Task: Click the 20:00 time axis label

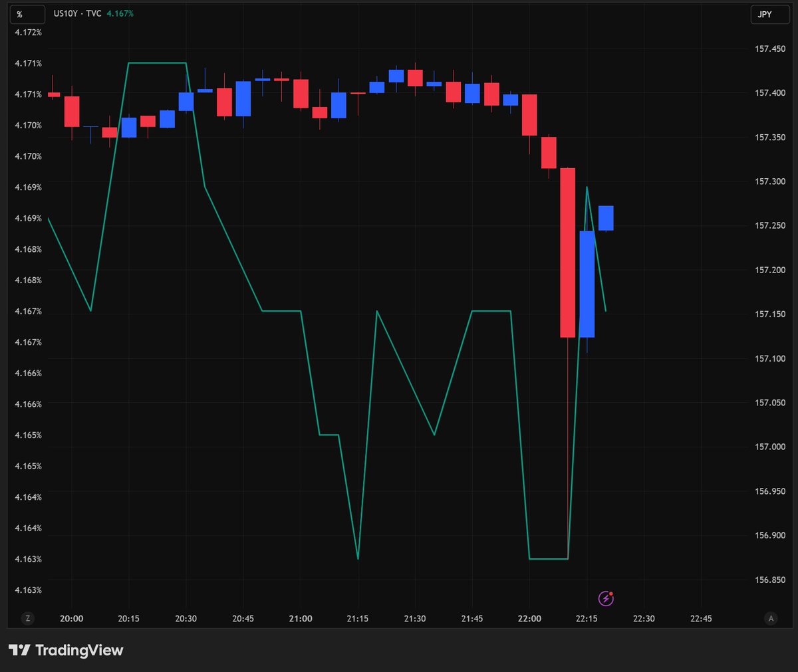Action: click(72, 619)
